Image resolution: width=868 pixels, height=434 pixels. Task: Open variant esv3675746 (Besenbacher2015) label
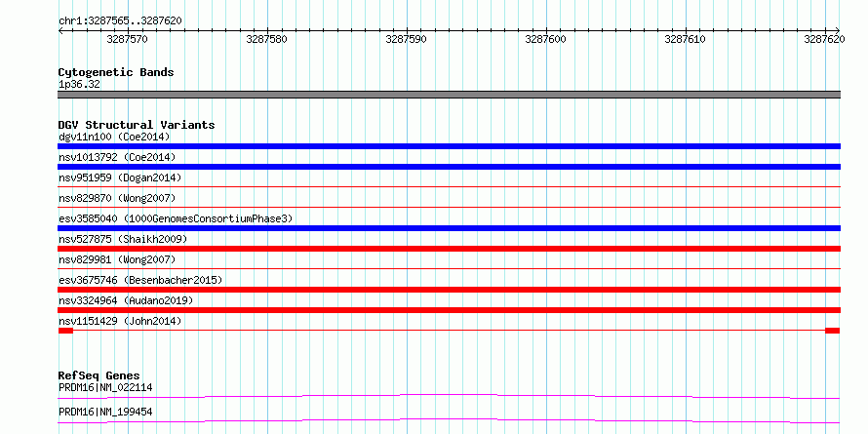(x=140, y=280)
